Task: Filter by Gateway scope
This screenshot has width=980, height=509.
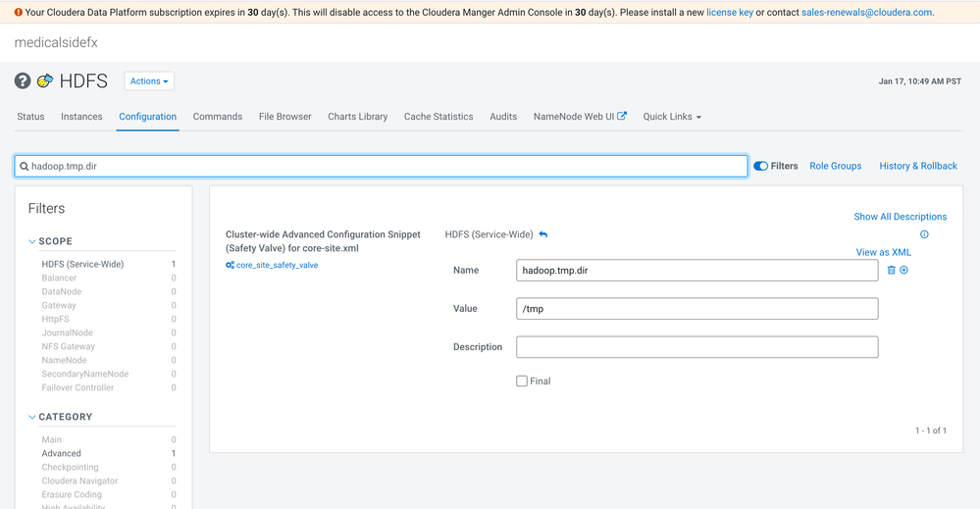Action: pyautogui.click(x=59, y=305)
